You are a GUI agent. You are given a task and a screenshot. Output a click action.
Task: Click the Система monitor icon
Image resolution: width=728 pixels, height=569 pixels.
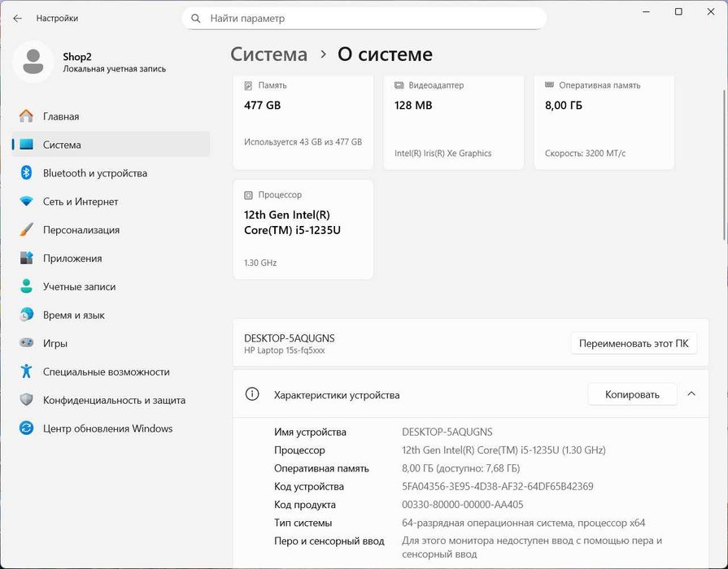(27, 145)
